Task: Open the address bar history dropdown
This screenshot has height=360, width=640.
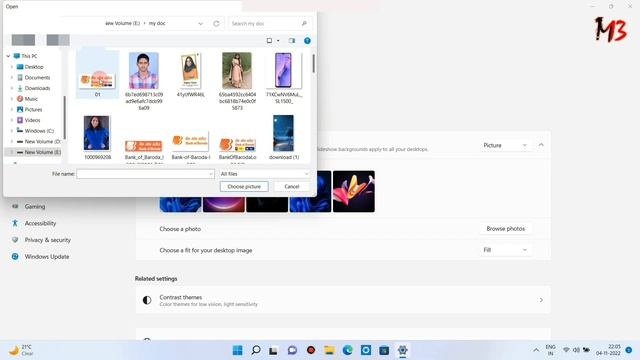Action: (x=200, y=23)
